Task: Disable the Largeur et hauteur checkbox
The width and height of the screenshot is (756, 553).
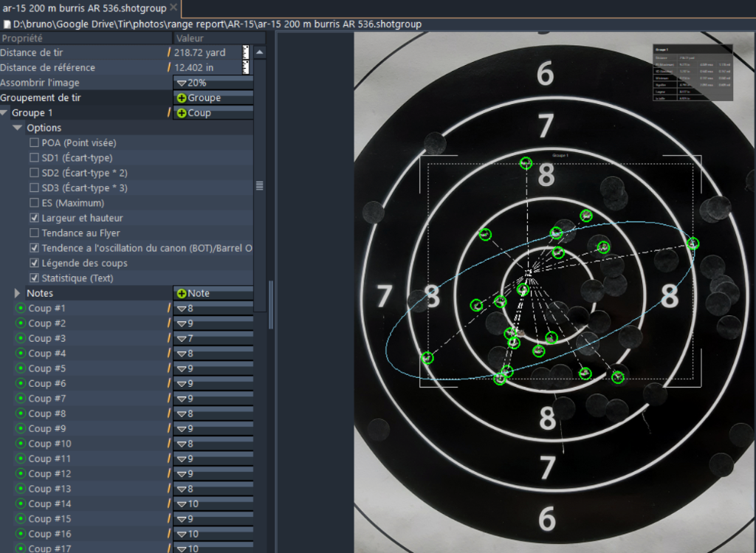Action: (33, 218)
